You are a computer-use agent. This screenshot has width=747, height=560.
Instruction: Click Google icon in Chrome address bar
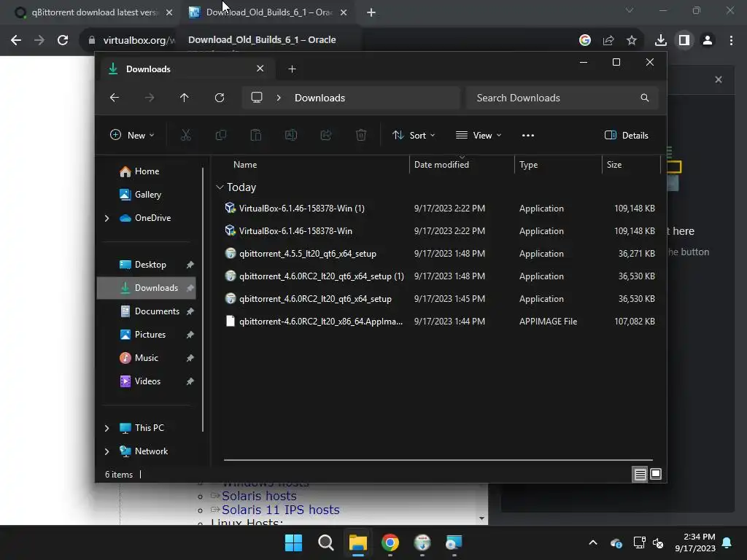pos(585,40)
